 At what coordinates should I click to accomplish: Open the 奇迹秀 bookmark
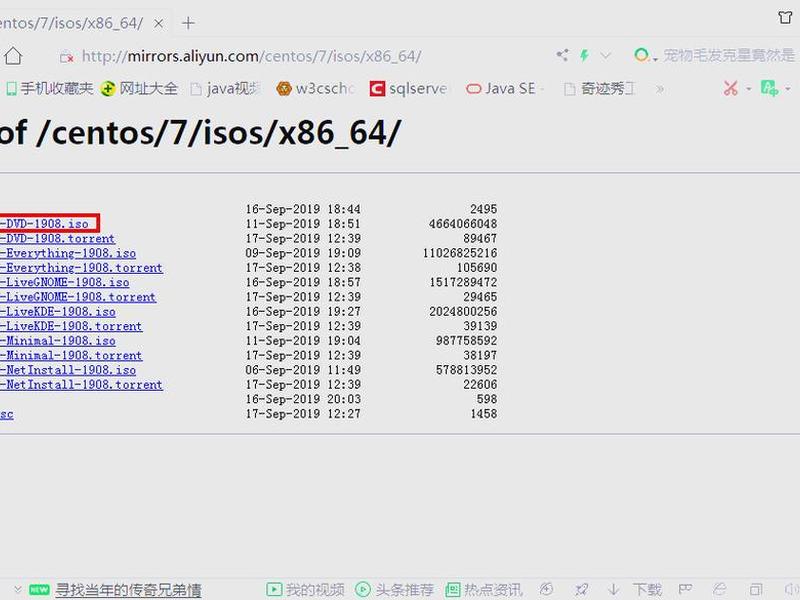(x=599, y=89)
